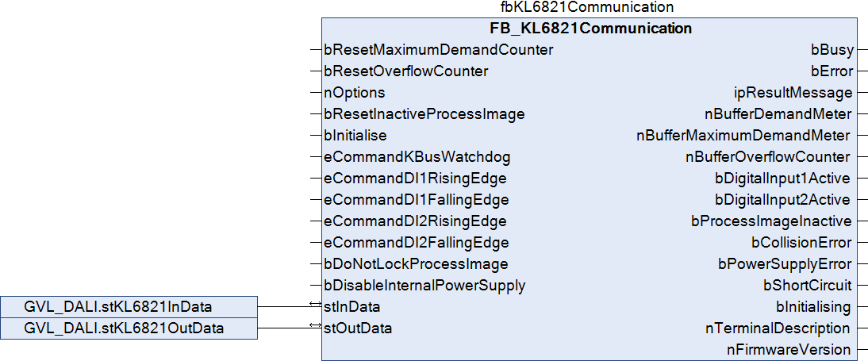
Task: Click the stOutData in-out connector arrow icon
Action: [x=316, y=327]
